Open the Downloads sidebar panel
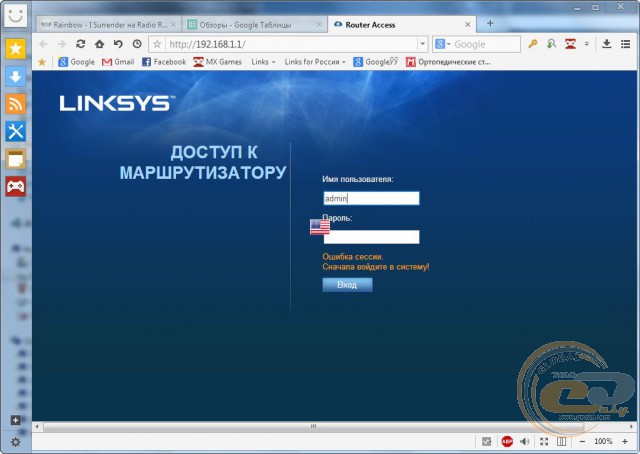 click(x=16, y=76)
